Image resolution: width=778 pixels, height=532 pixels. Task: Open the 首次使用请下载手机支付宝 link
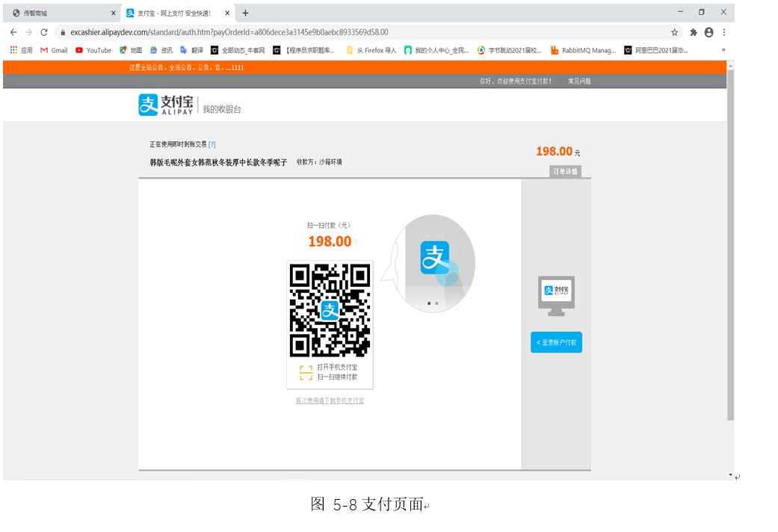(329, 400)
